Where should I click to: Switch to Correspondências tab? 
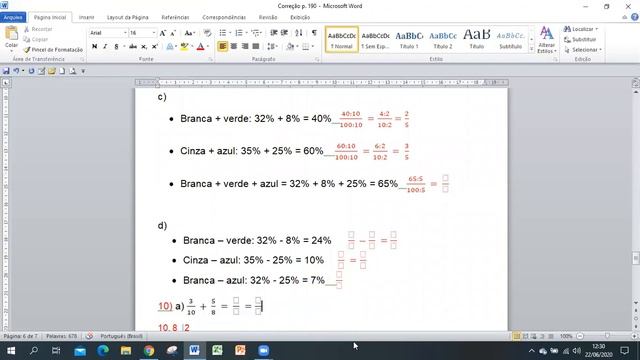point(224,18)
